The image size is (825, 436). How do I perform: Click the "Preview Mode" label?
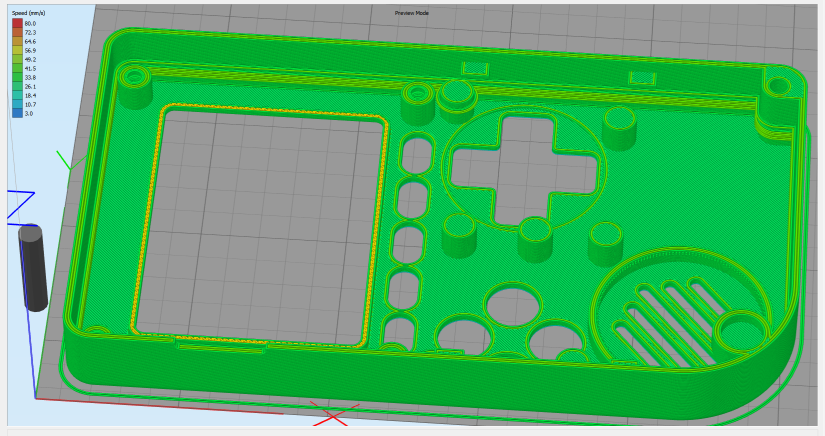tap(411, 13)
